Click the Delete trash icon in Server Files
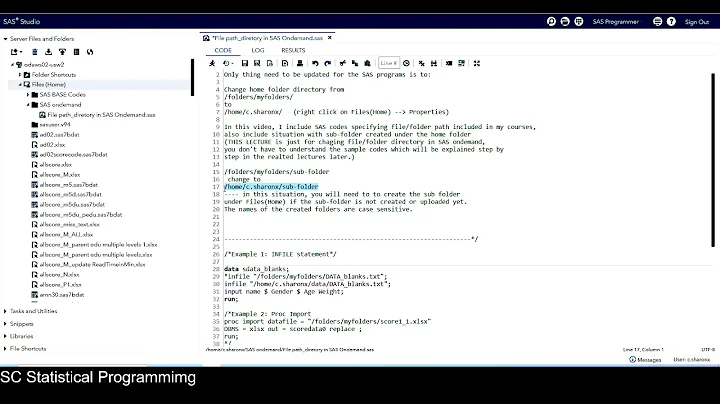Screen dimensions: 720x404 click(34, 52)
